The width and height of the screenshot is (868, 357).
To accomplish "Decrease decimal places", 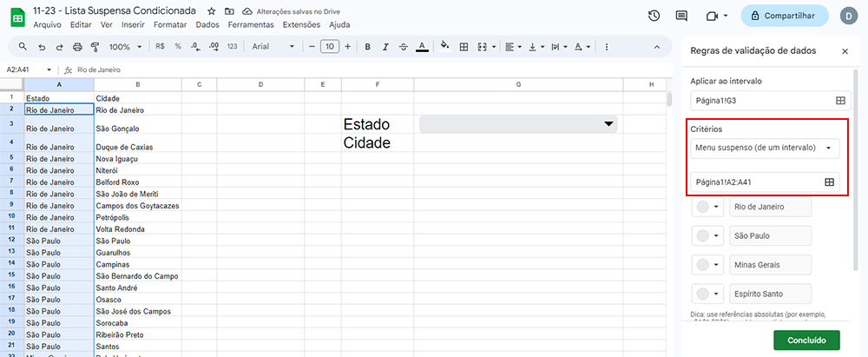I will pyautogui.click(x=195, y=47).
